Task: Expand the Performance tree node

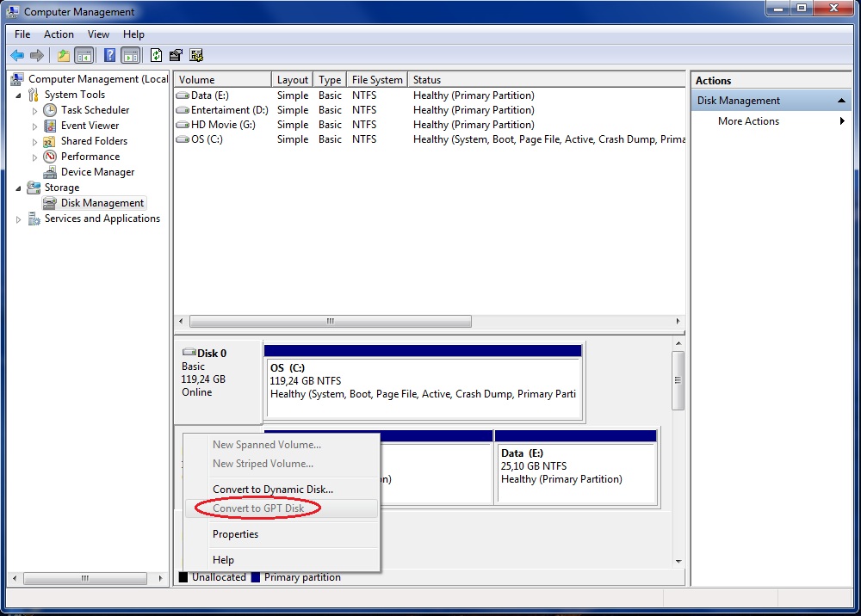Action: (x=34, y=157)
